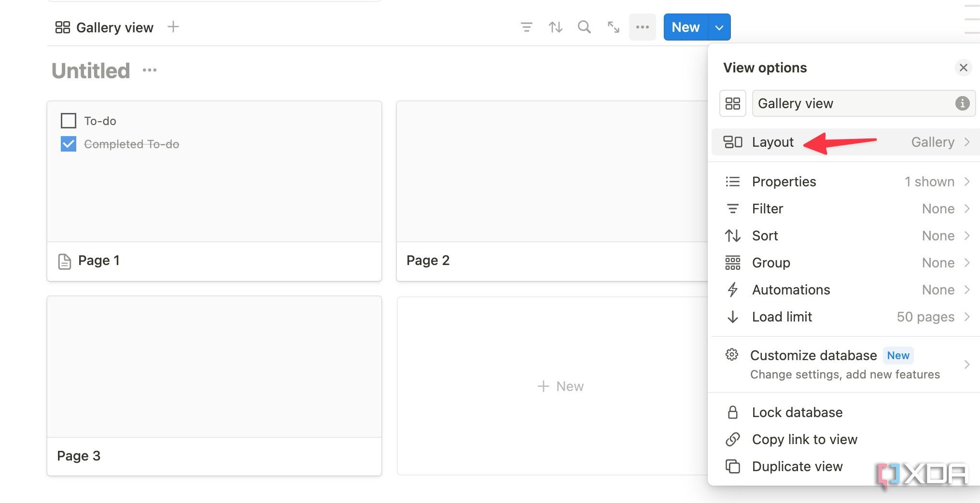Click the info icon in the view name field

(x=962, y=103)
